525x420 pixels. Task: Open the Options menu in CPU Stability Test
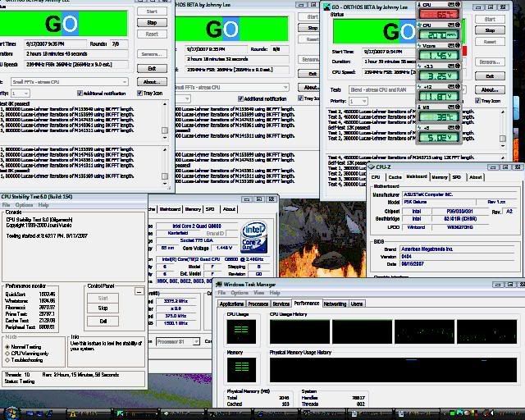(24, 205)
